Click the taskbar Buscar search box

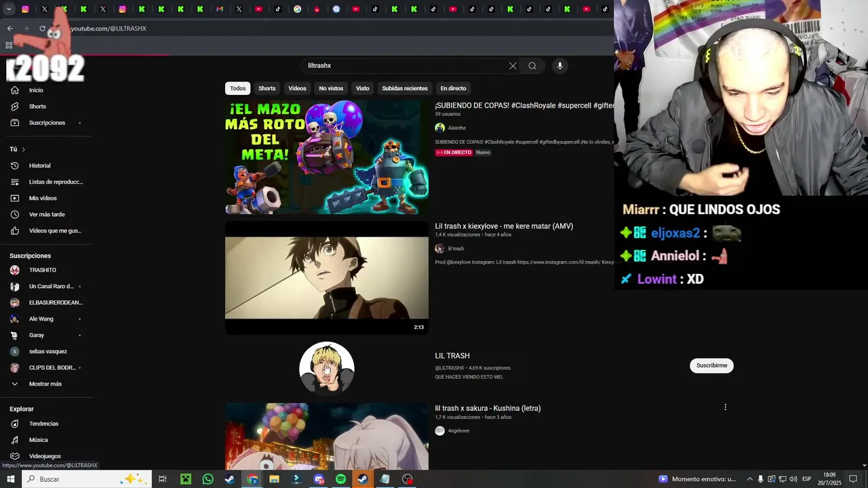click(86, 479)
